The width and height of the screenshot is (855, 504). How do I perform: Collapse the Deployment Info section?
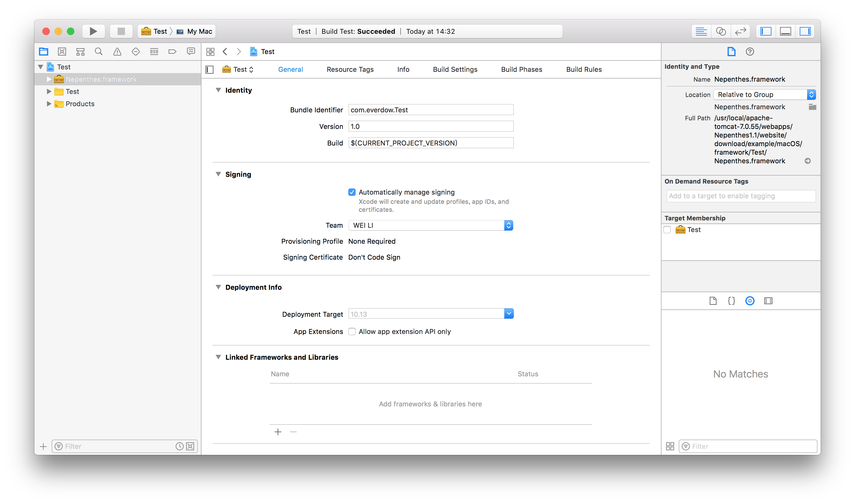click(x=218, y=287)
